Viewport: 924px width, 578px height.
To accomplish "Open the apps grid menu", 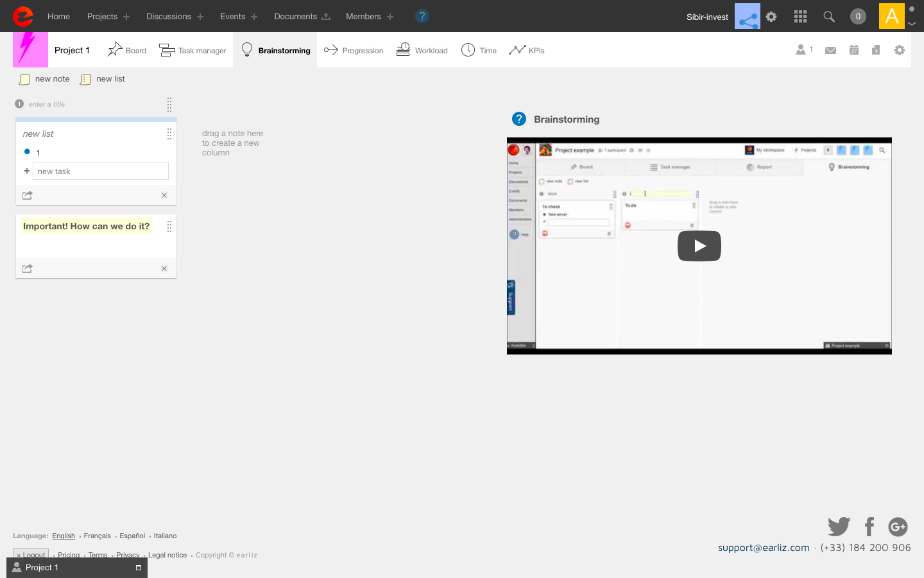I will click(800, 17).
